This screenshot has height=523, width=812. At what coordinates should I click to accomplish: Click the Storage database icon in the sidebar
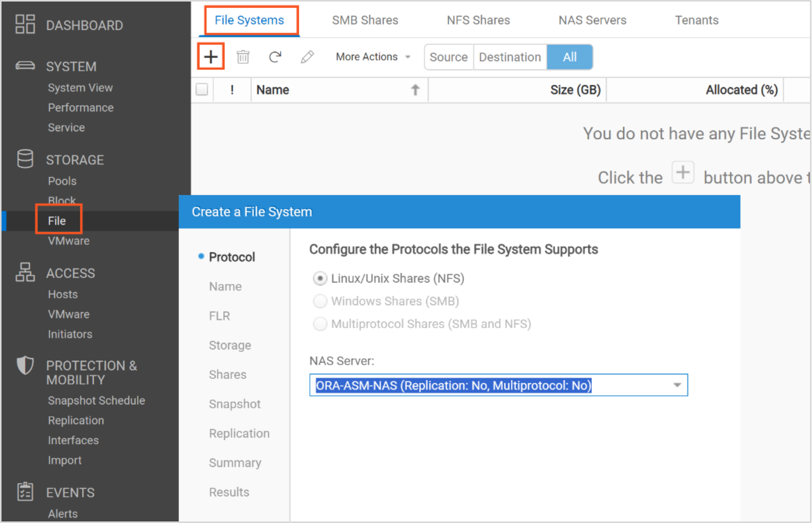[x=25, y=159]
